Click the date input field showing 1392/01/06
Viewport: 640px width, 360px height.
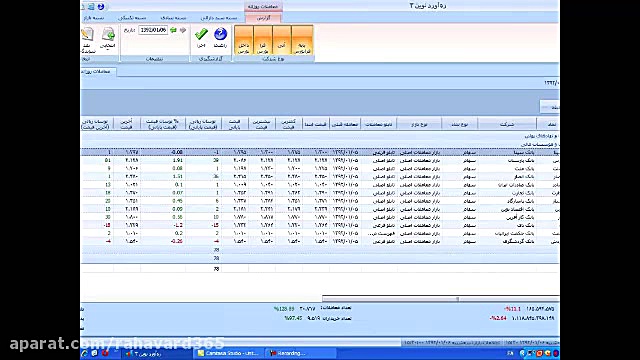point(153,30)
